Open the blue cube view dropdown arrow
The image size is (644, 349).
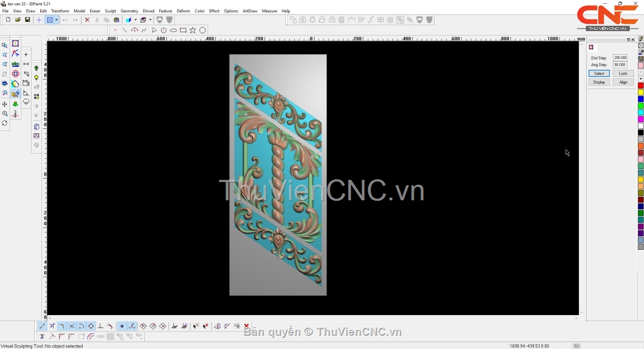tap(135, 20)
